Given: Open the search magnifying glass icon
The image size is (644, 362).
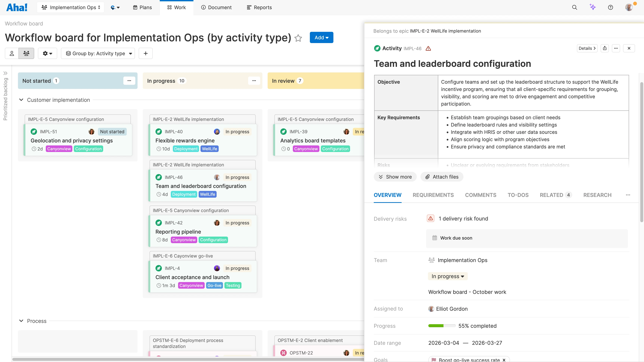Looking at the screenshot, I should (x=575, y=7).
